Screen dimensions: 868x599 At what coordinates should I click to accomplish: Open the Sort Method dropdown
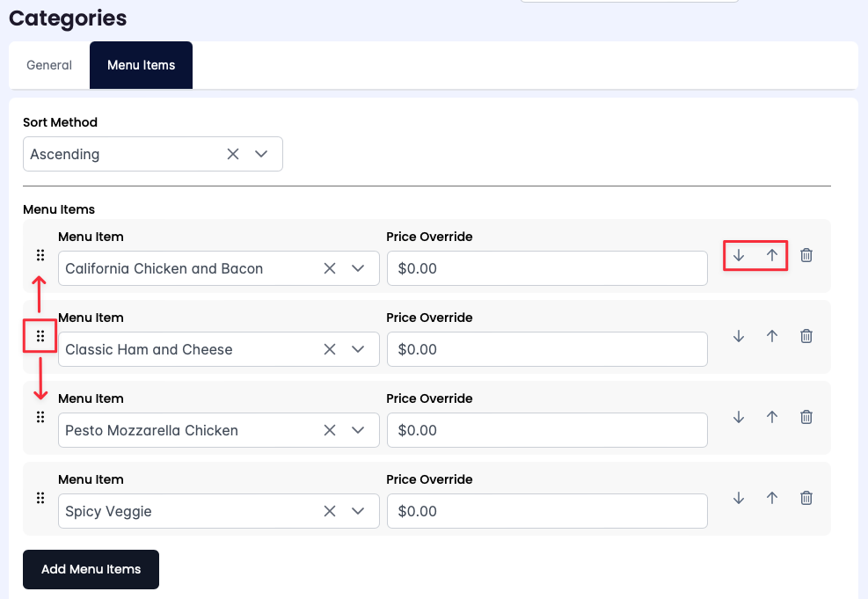[x=261, y=153]
